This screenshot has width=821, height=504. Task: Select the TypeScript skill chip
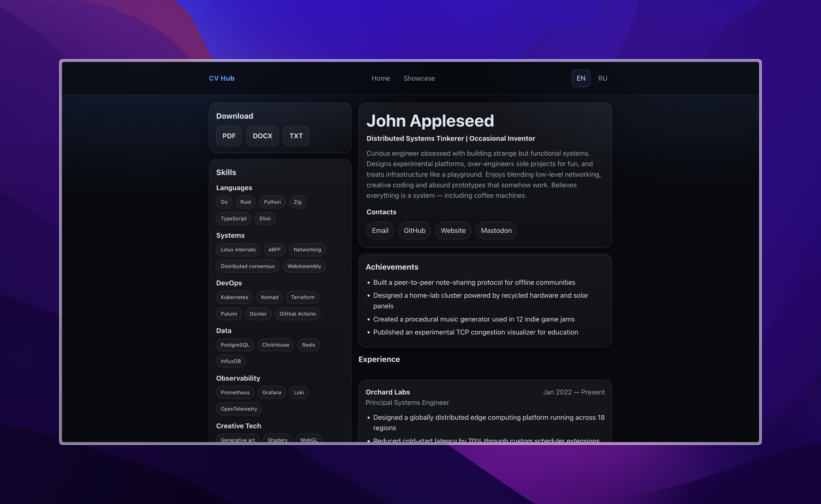pyautogui.click(x=233, y=219)
